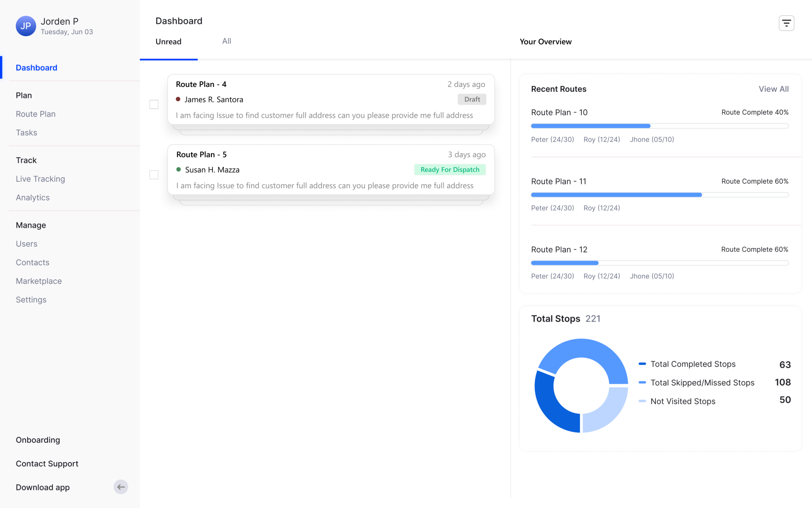
Task: Click the Not Visited Stops legend marker
Action: 642,401
